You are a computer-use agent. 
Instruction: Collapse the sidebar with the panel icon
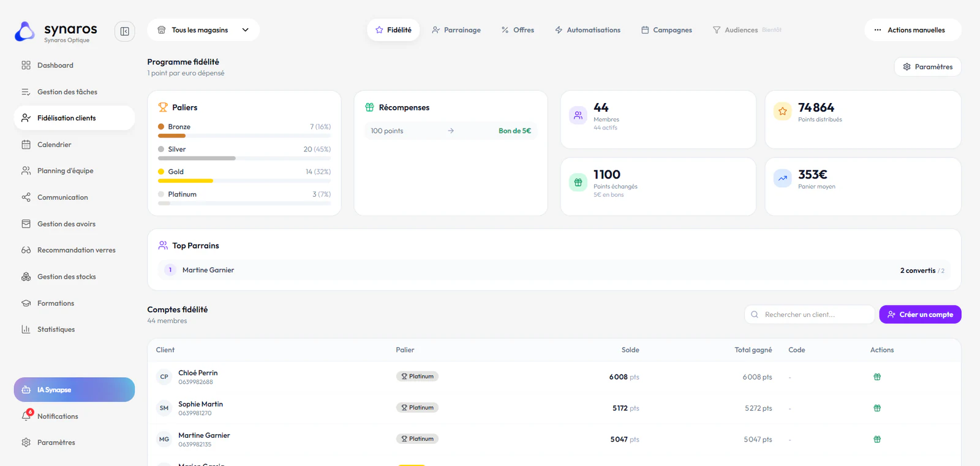point(124,31)
